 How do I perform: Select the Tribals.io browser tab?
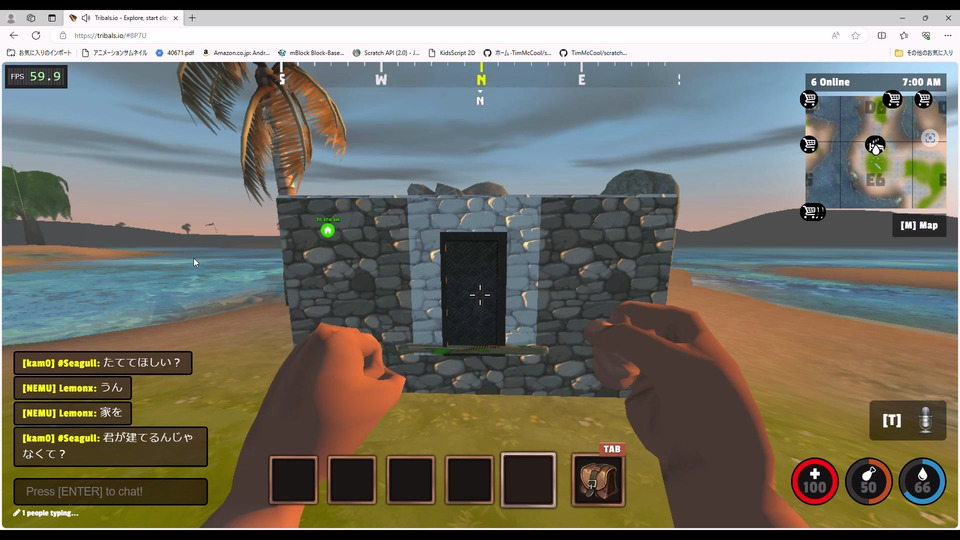point(124,18)
